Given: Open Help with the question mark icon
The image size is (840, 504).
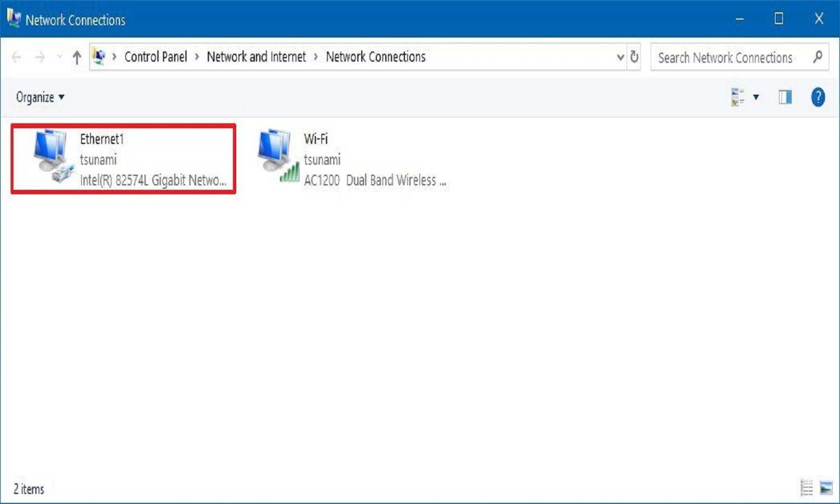Looking at the screenshot, I should click(818, 97).
